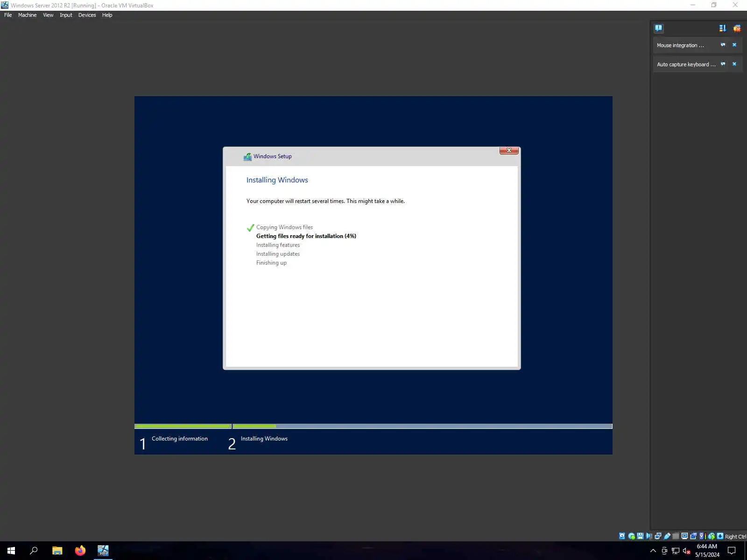
Task: Show hidden system tray icons
Action: point(653,551)
